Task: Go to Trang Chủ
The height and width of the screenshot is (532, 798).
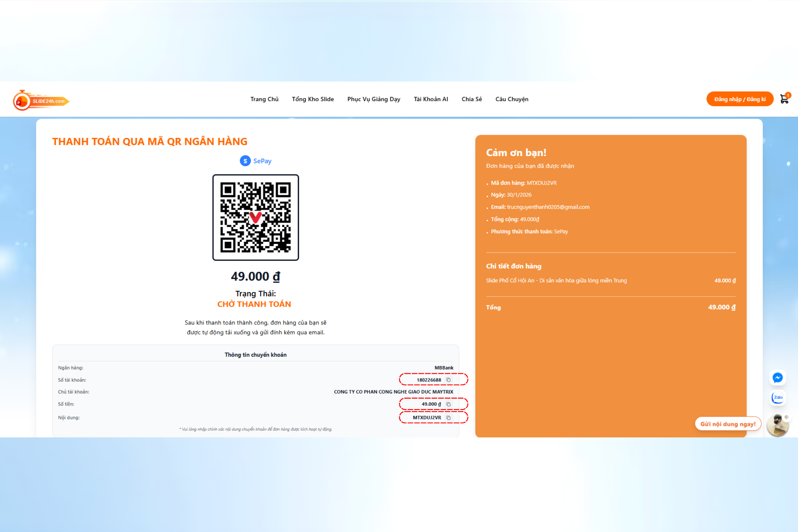Action: click(x=264, y=99)
